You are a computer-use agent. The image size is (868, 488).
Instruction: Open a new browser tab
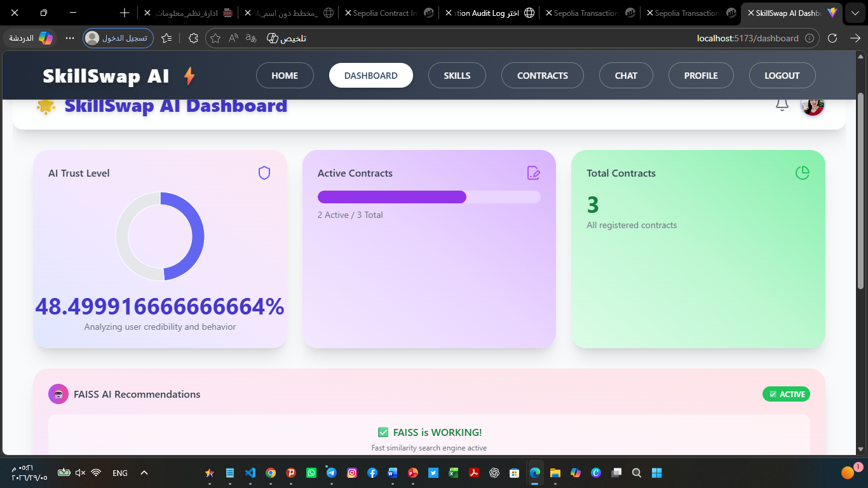125,13
